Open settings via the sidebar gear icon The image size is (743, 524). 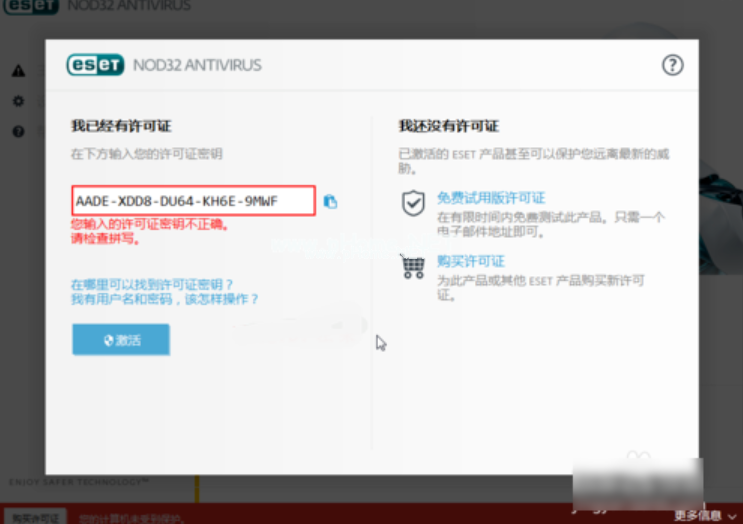pos(18,101)
